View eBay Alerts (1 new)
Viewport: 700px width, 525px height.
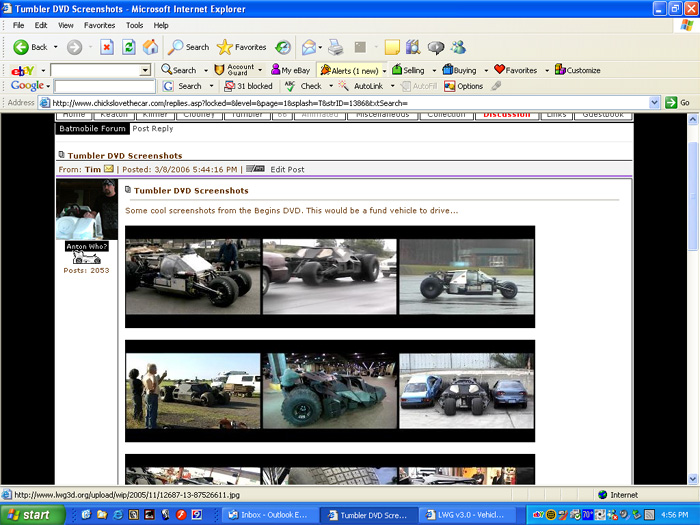tap(349, 71)
